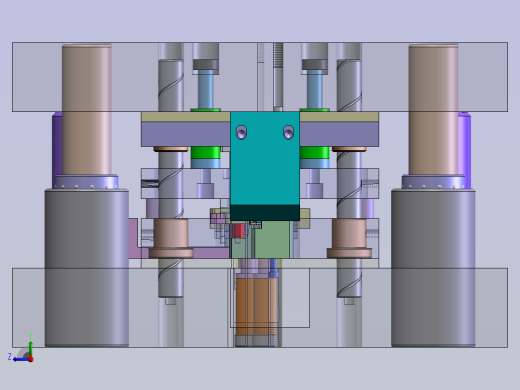Select the right tan guide pillar
The width and height of the screenshot is (520, 390).
point(433,109)
